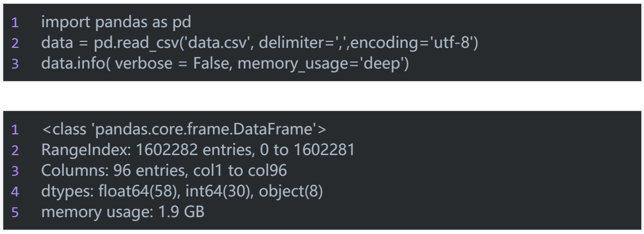Click line number 1 in first code block
Screen dimensions: 644x234
pyautogui.click(x=15, y=22)
